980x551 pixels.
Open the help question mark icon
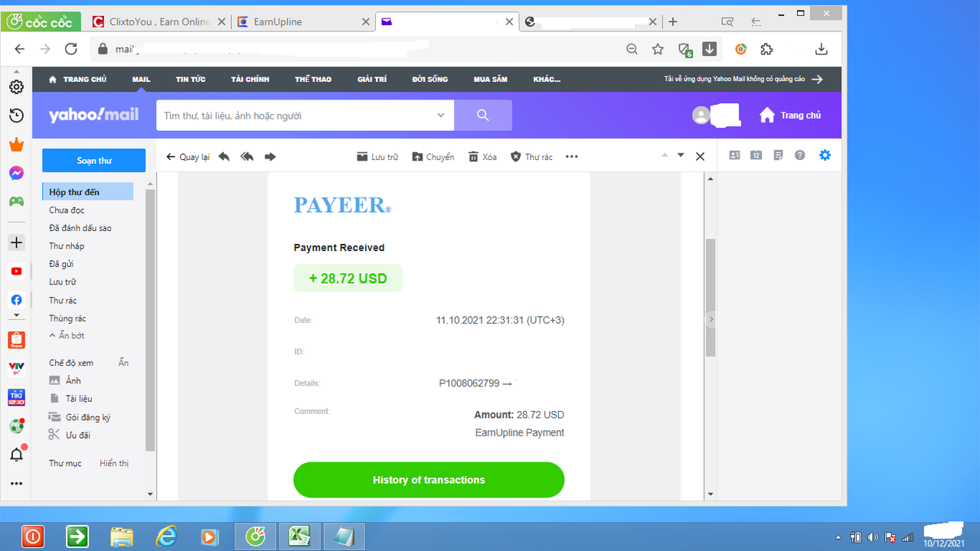800,155
